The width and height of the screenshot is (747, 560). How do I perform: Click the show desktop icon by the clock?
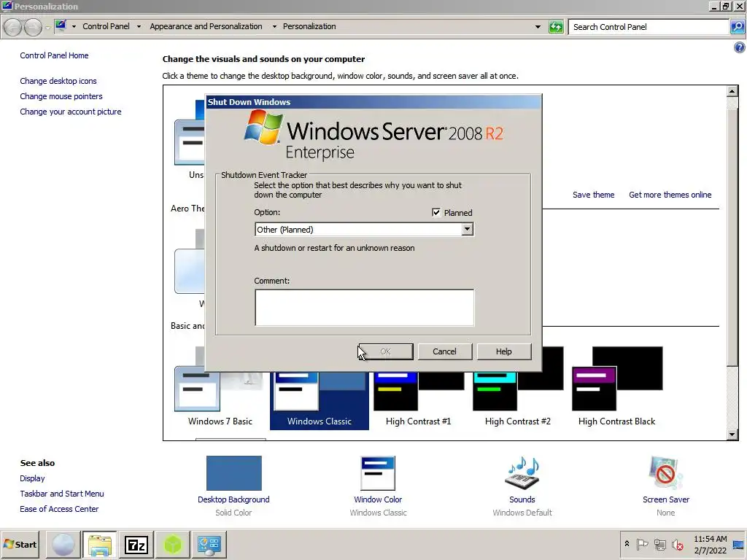739,545
